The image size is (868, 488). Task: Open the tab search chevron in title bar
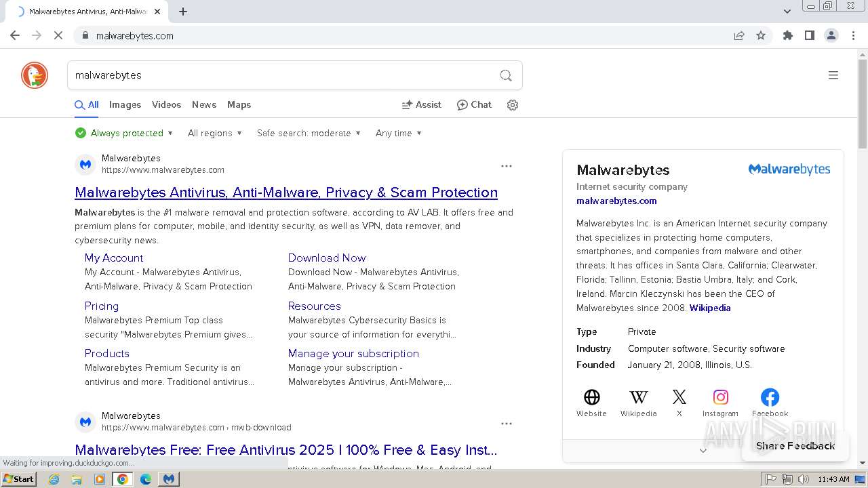click(x=787, y=11)
